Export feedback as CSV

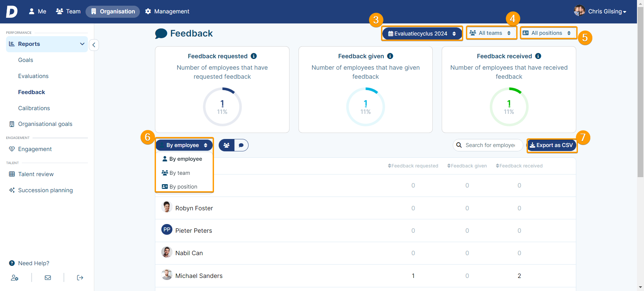[x=552, y=145]
